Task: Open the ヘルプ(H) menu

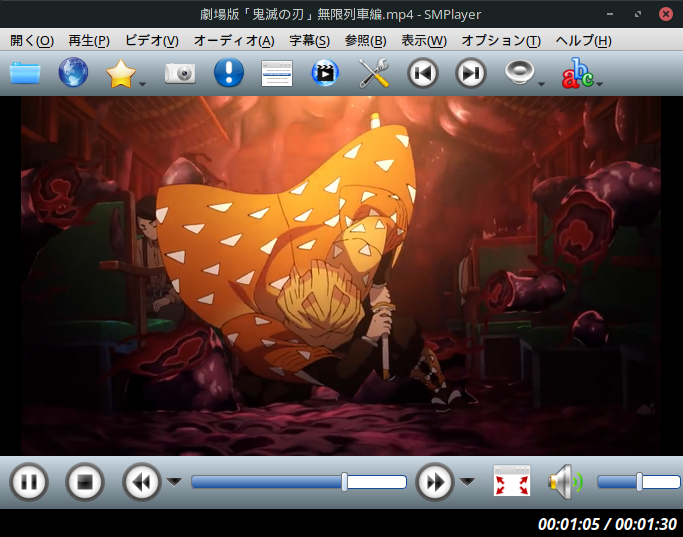Action: tap(583, 41)
